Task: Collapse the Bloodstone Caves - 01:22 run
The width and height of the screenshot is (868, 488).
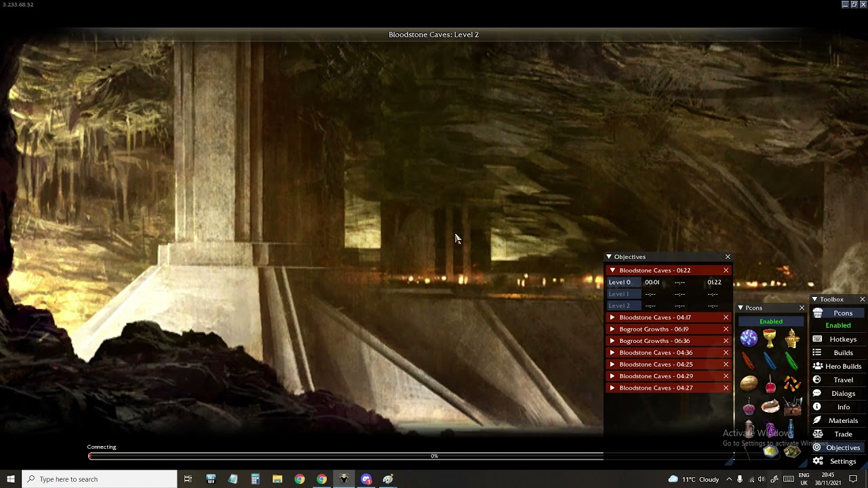Action: click(612, 270)
